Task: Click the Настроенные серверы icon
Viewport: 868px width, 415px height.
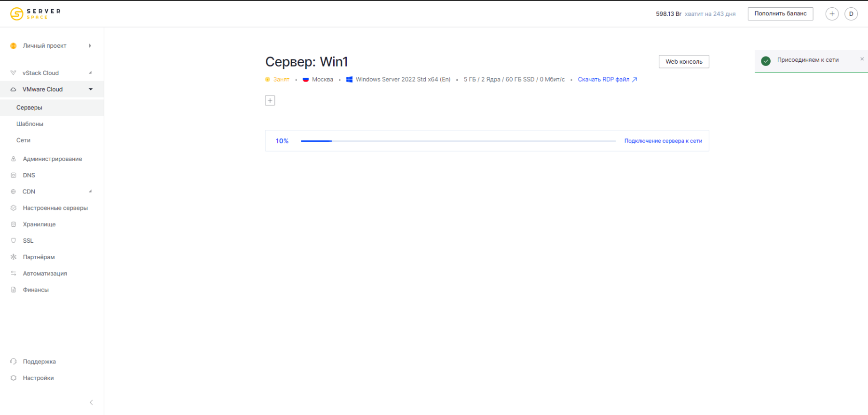Action: coord(14,208)
